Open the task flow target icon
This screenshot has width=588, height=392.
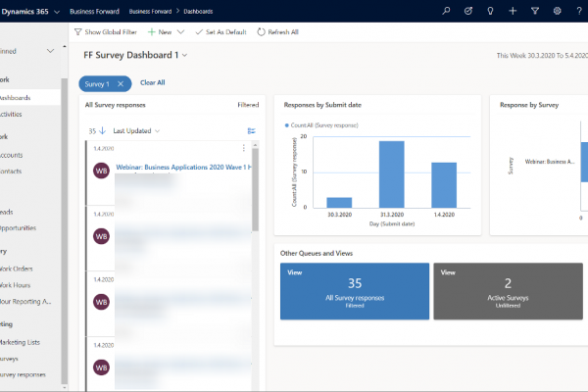pos(468,11)
